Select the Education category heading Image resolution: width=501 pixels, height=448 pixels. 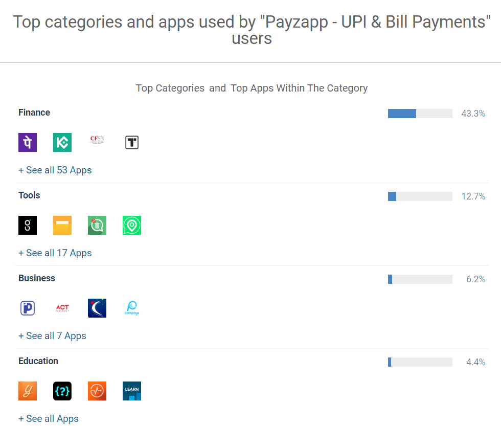(x=38, y=361)
